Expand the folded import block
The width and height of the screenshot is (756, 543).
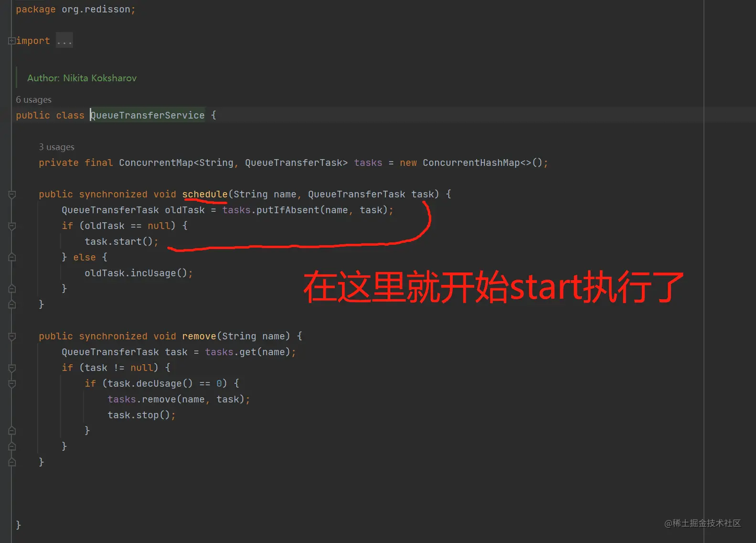click(11, 41)
